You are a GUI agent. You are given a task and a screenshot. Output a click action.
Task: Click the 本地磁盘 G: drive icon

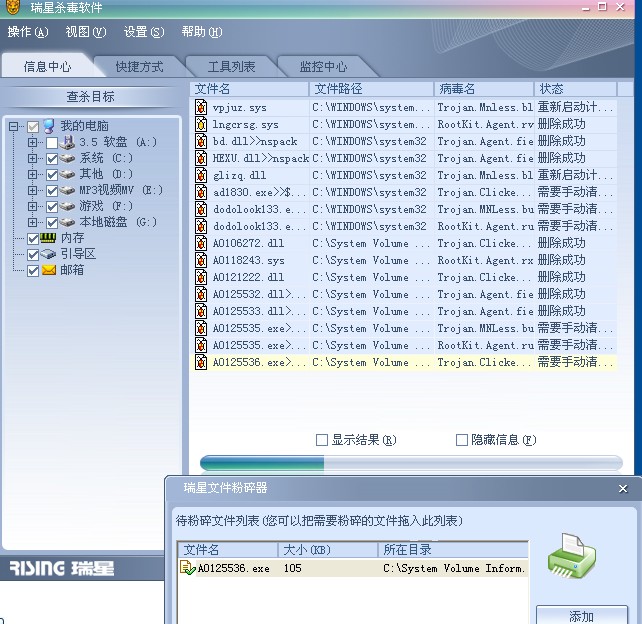tap(68, 222)
